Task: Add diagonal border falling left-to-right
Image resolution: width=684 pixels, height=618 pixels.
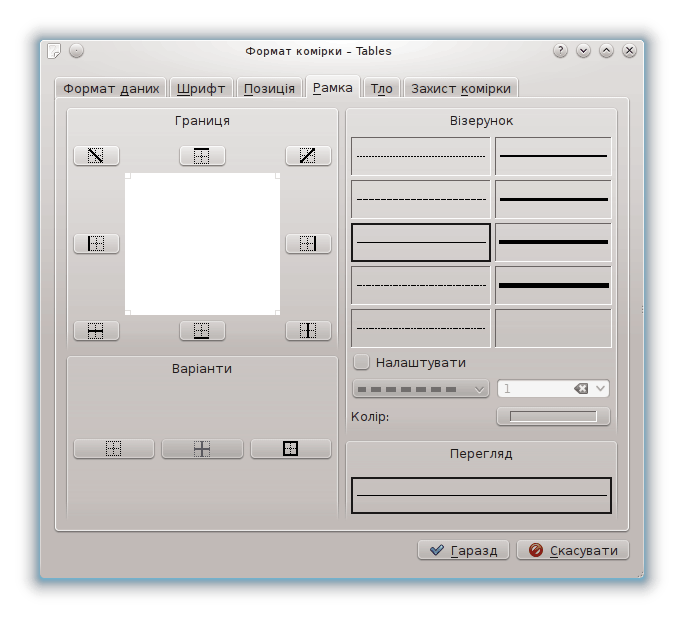Action: [96, 156]
